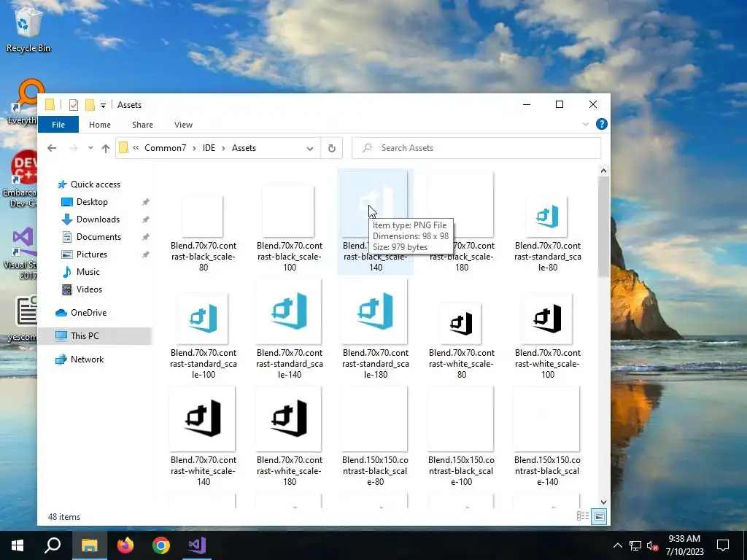Select Blend.70x70.contrast-black_scale-80 thumbnail

pos(203,217)
